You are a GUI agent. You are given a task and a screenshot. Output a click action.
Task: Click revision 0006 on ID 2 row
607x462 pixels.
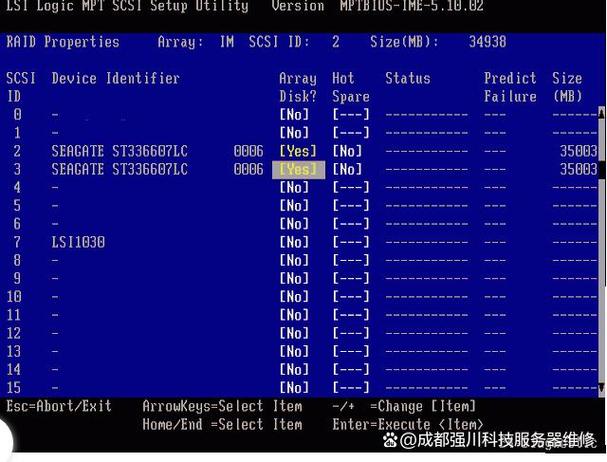coord(249,151)
